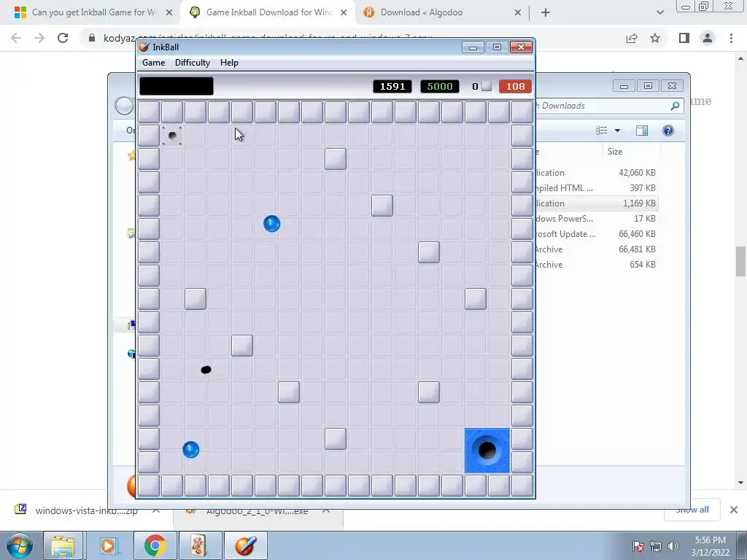The image size is (747, 560).
Task: Switch to the Download Algodoo tab
Action: coord(422,12)
